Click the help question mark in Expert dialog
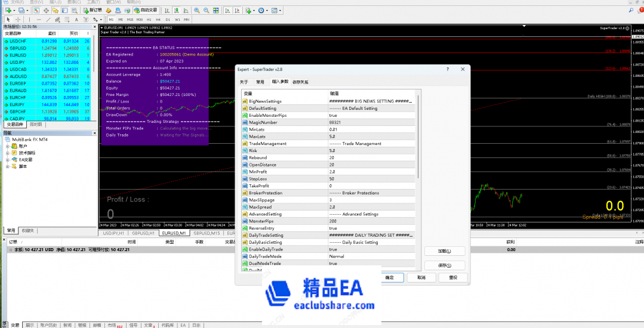 (448, 69)
